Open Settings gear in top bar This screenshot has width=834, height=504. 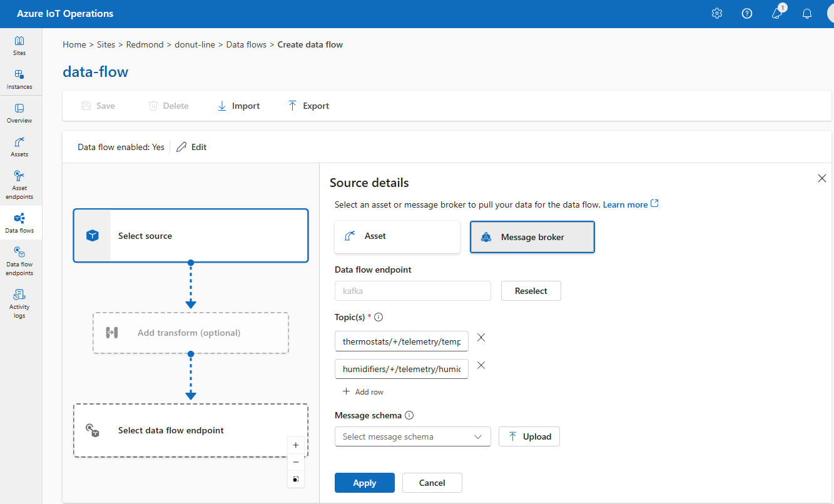coord(717,14)
